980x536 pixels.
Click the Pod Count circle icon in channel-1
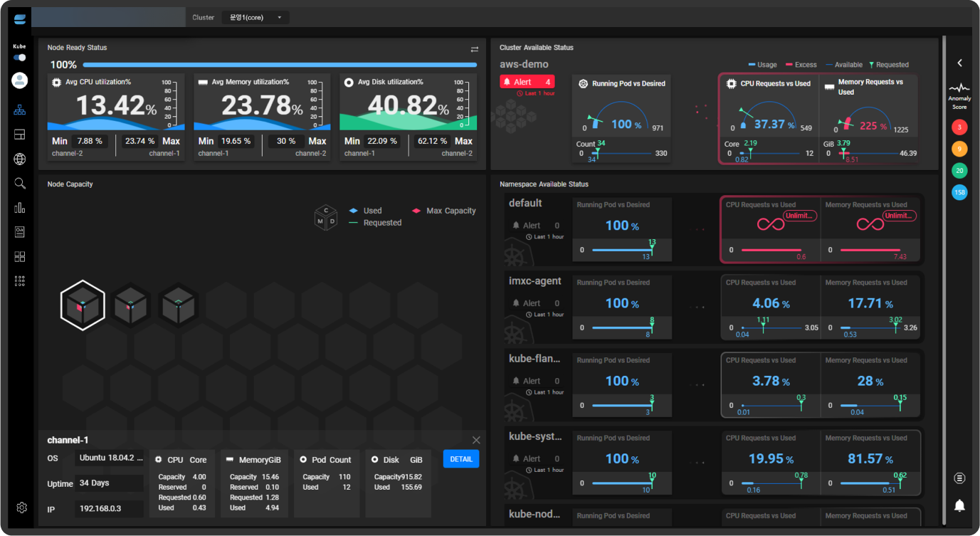click(304, 460)
